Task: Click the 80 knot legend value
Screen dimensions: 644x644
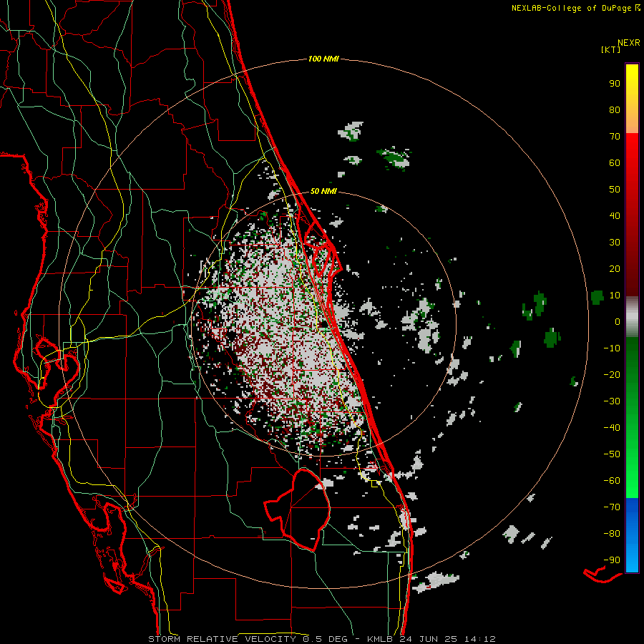Action: [615, 109]
